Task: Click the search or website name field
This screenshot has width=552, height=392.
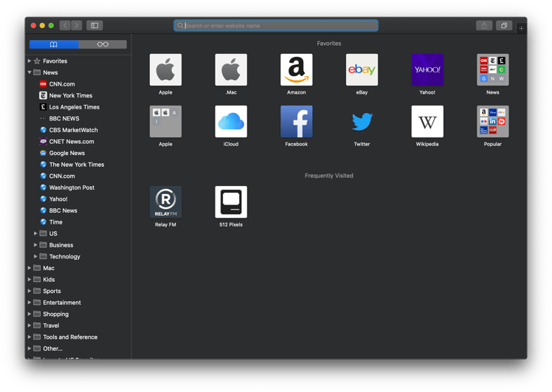Action: click(x=276, y=26)
